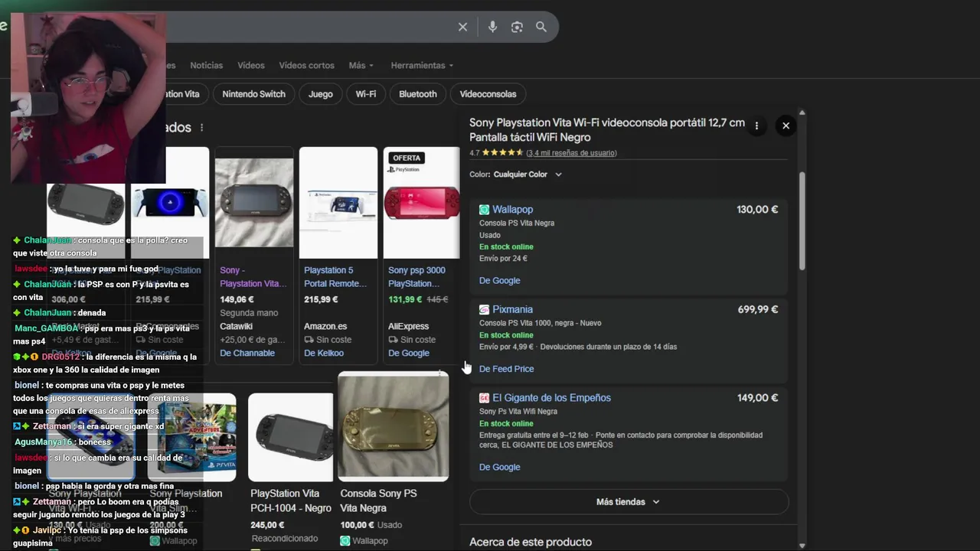Click the Pixmania store logo icon
The image size is (980, 551).
tap(484, 310)
